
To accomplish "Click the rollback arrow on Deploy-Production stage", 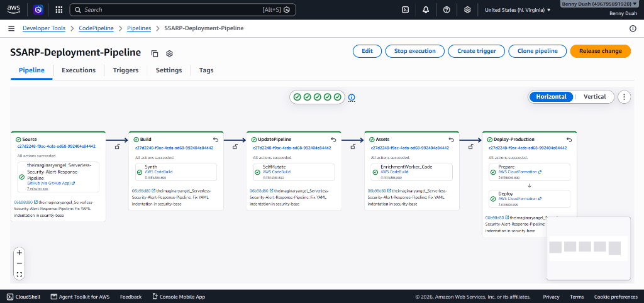I will tap(569, 140).
